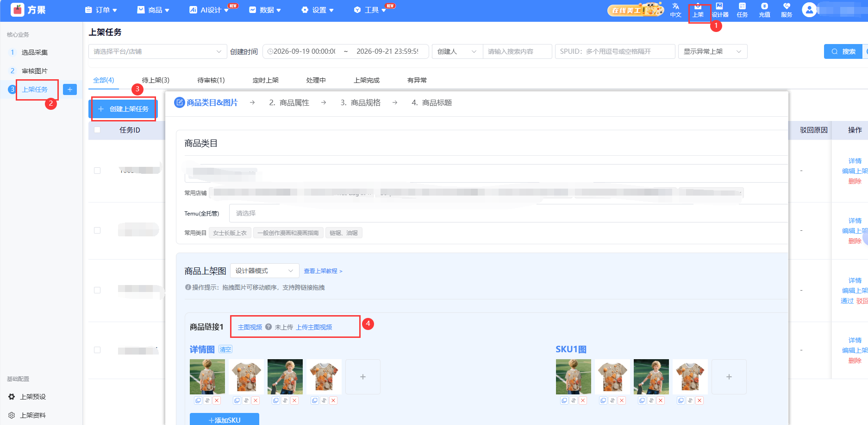Image resolution: width=868 pixels, height=425 pixels.
Task: Open the 查看上架教程 link
Action: coord(323,271)
